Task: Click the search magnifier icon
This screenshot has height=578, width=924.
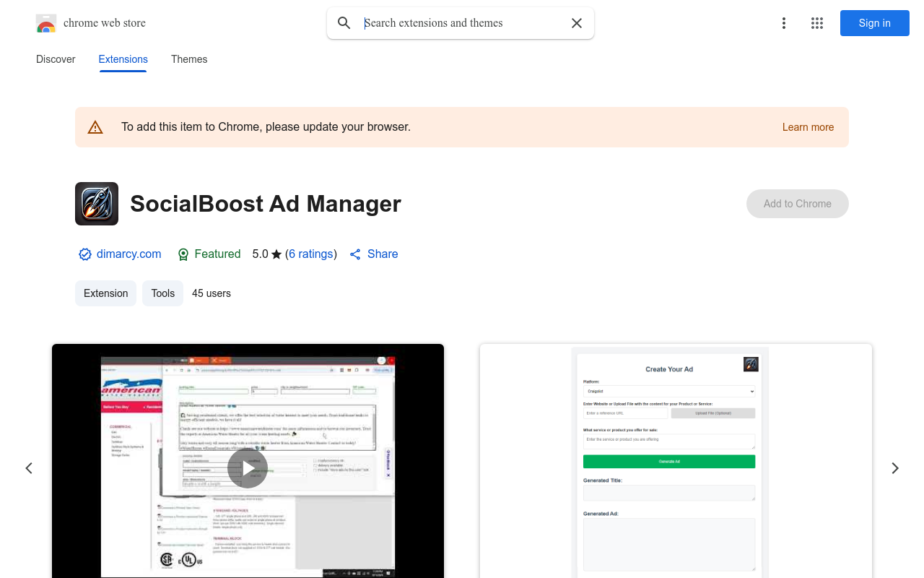Action: (x=344, y=23)
